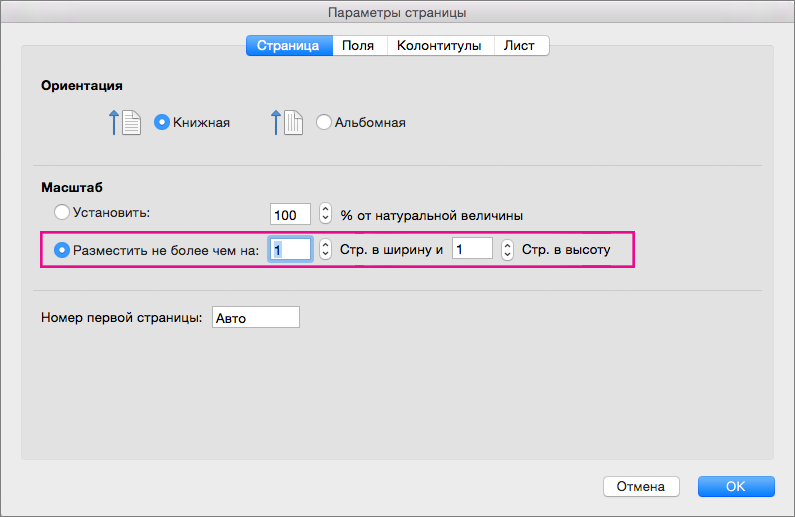Image resolution: width=795 pixels, height=517 pixels.
Task: Click the 100 percent scale field
Action: [291, 214]
